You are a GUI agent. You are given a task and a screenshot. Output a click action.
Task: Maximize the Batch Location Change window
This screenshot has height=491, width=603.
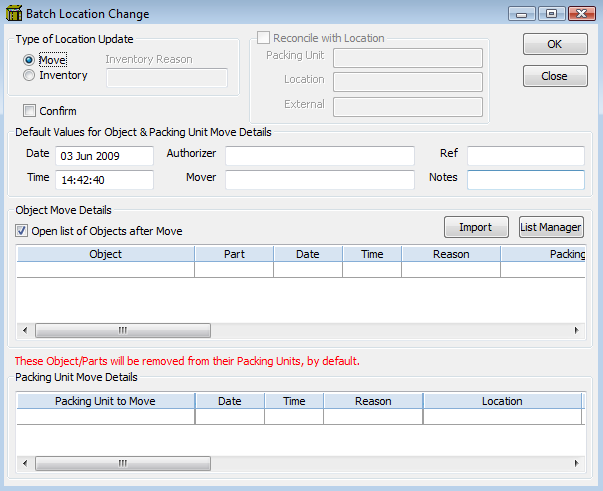[x=551, y=14]
